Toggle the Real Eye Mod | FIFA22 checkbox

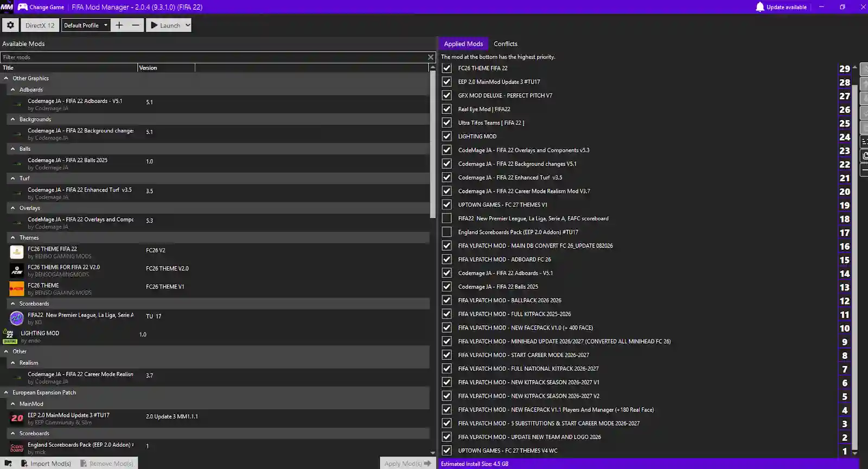pos(446,109)
